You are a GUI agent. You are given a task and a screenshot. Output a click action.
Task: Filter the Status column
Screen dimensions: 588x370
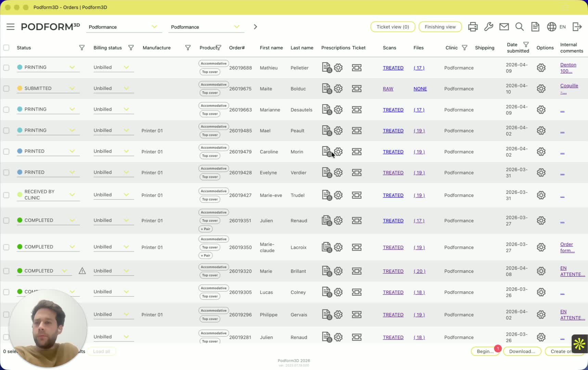pos(82,48)
